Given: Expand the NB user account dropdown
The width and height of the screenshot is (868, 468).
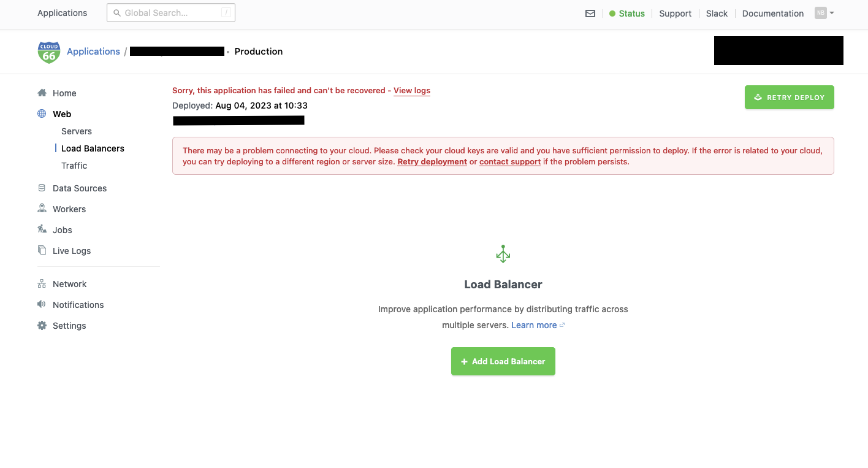Looking at the screenshot, I should [824, 13].
